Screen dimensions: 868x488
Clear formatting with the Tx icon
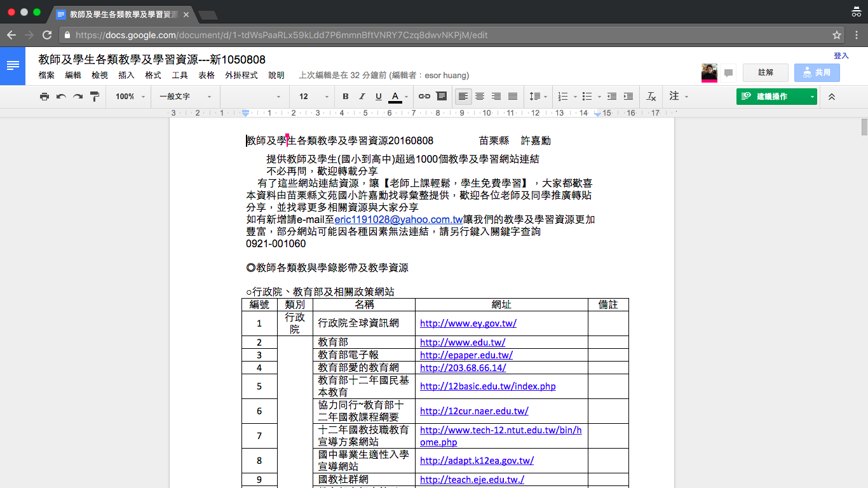[651, 97]
